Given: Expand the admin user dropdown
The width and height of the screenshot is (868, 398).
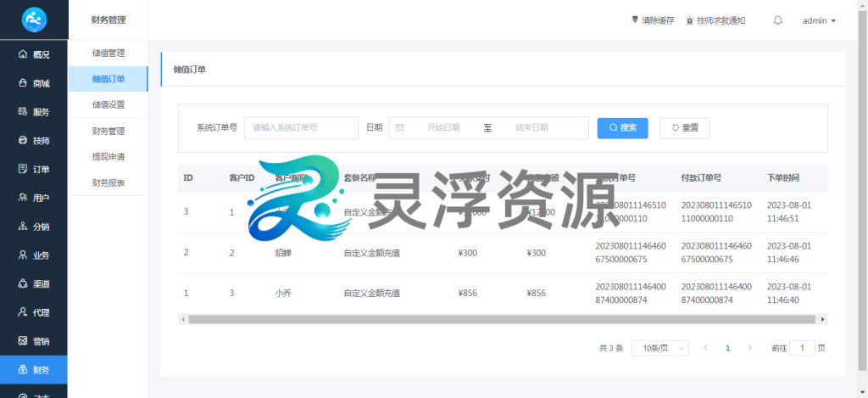Looking at the screenshot, I should point(819,20).
